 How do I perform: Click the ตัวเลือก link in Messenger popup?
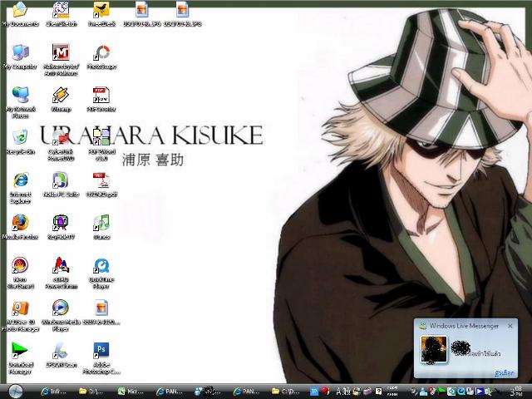click(x=505, y=373)
